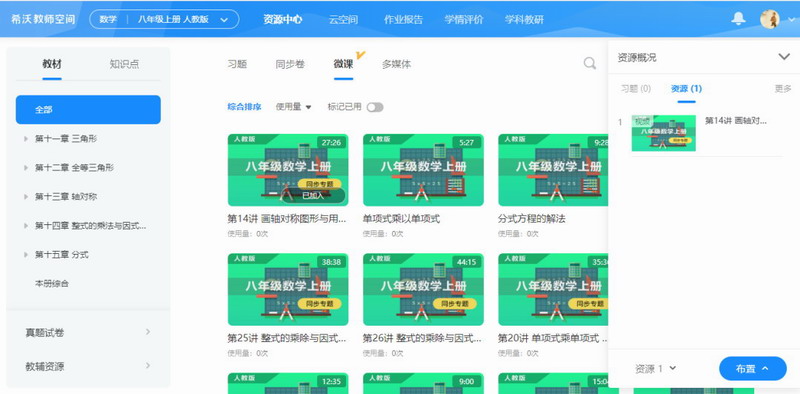Click the notification bell icon
The image size is (800, 394).
pyautogui.click(x=738, y=19)
